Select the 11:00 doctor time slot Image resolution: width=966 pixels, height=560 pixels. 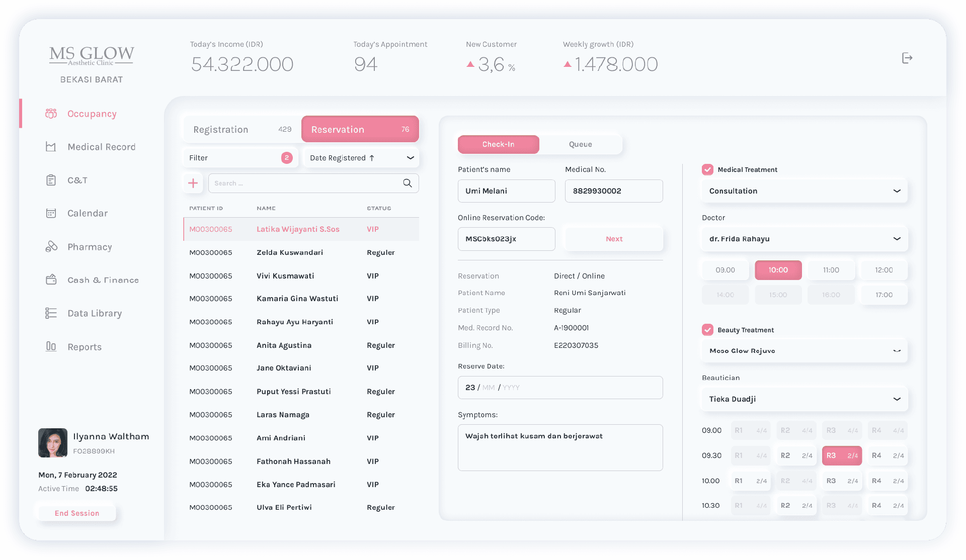coord(831,270)
